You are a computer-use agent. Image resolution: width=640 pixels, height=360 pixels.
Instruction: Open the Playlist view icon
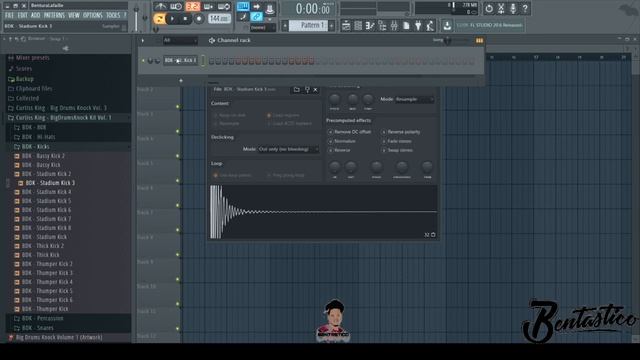pos(346,26)
